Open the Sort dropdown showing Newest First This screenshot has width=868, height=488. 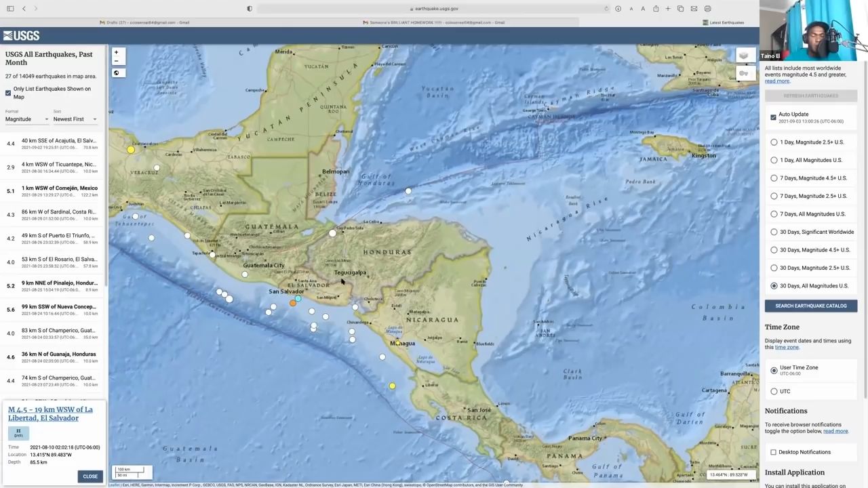(75, 119)
